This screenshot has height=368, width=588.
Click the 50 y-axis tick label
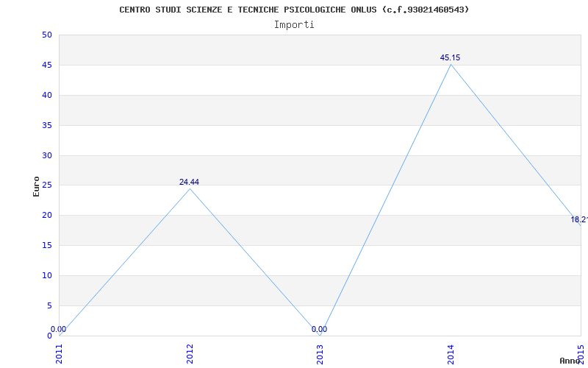point(47,35)
